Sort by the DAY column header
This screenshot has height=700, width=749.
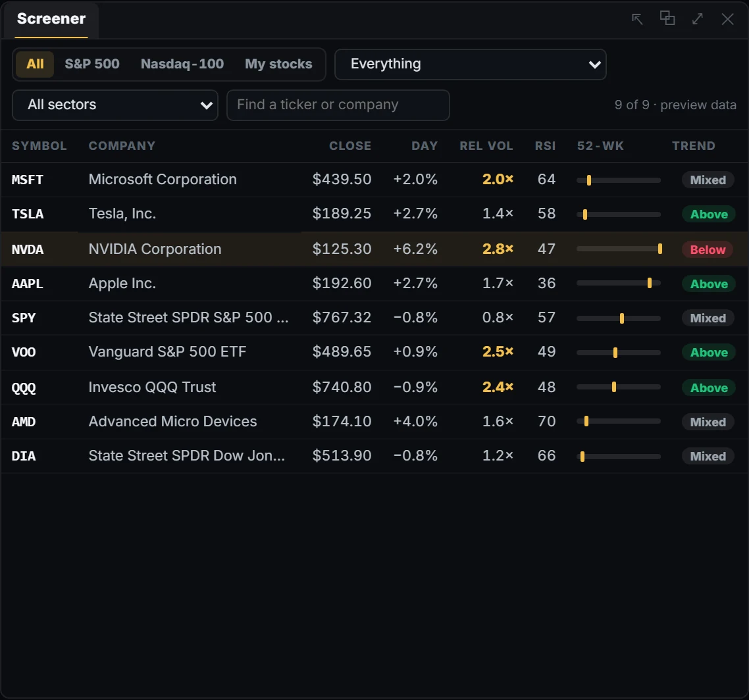click(x=425, y=146)
